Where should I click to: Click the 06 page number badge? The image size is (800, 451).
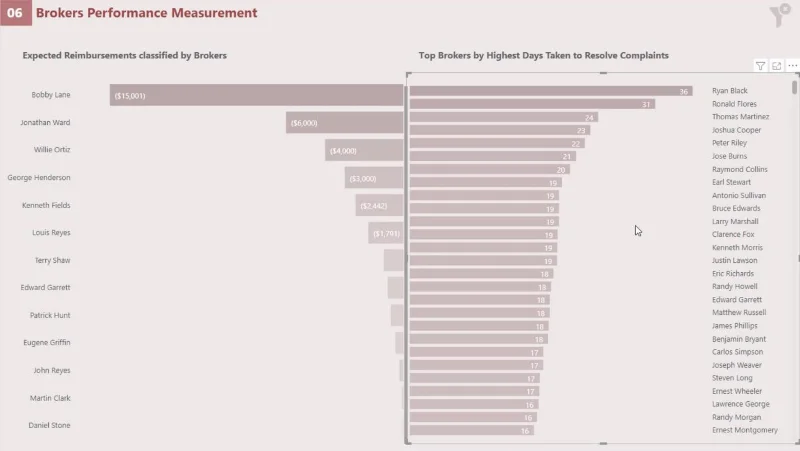(15, 13)
